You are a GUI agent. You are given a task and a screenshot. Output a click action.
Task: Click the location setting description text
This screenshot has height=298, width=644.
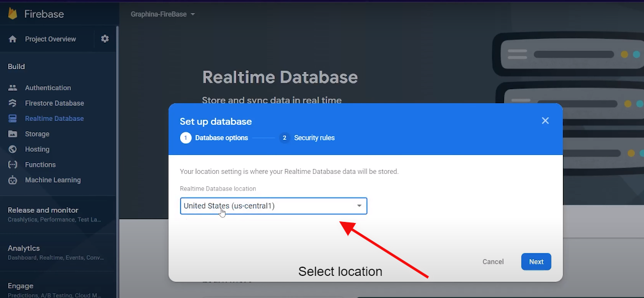click(289, 171)
